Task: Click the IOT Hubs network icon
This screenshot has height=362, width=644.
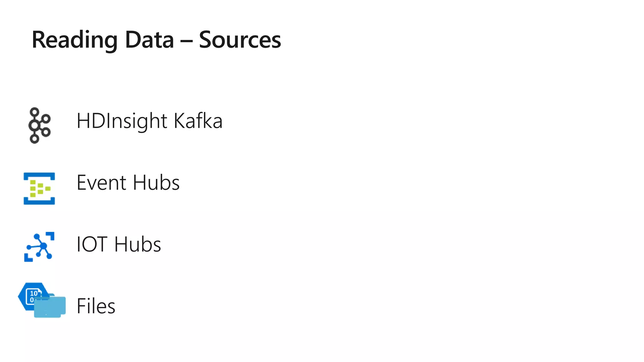Action: pos(39,247)
